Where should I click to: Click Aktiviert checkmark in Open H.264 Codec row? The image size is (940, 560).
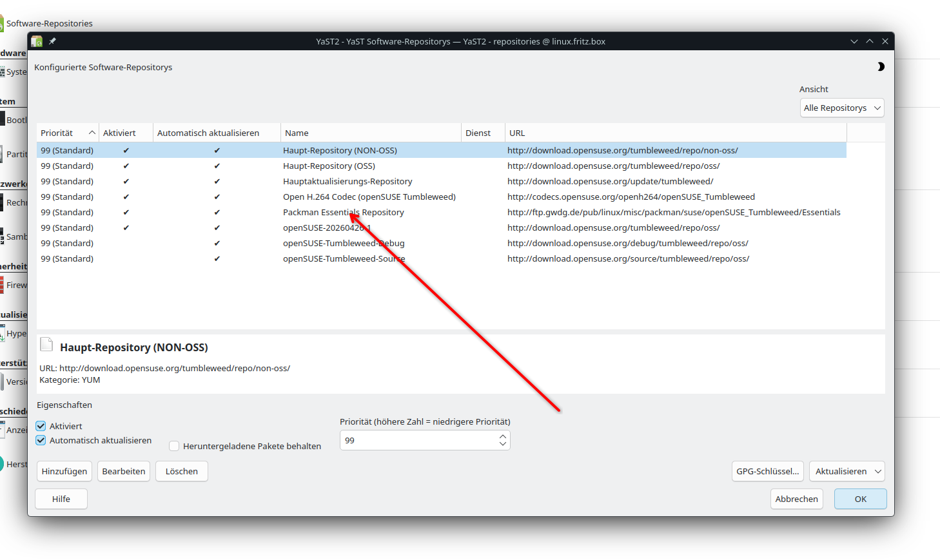[x=126, y=197]
